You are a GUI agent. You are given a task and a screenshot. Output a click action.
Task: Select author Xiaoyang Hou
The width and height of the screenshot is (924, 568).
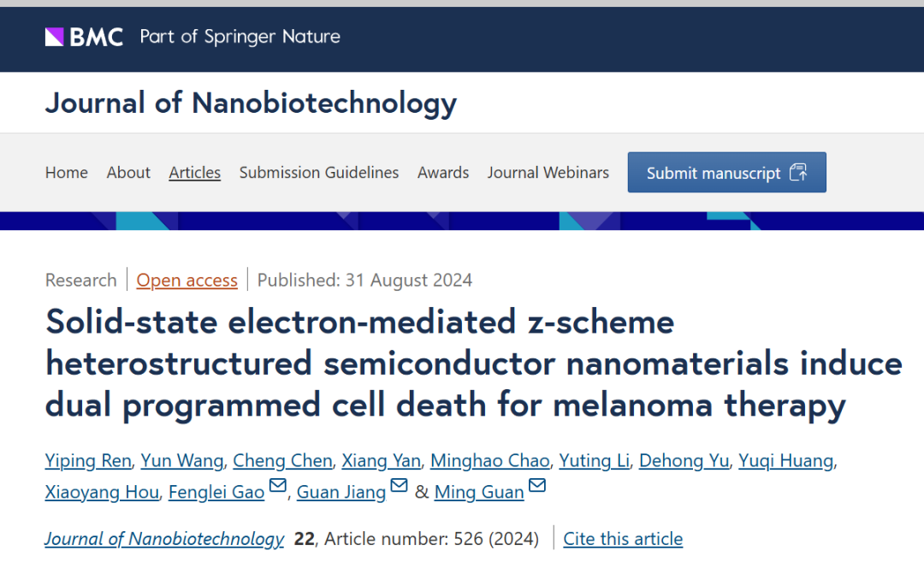102,492
